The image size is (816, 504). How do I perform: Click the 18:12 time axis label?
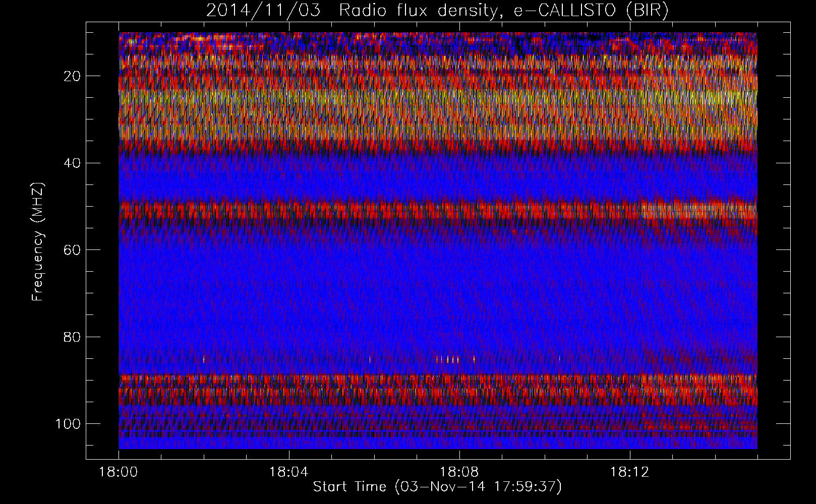(629, 472)
